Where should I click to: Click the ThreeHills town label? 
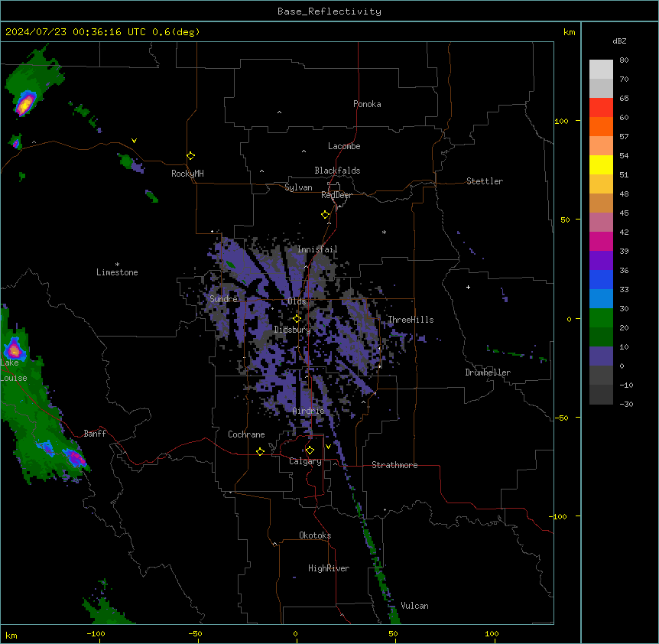coord(411,320)
